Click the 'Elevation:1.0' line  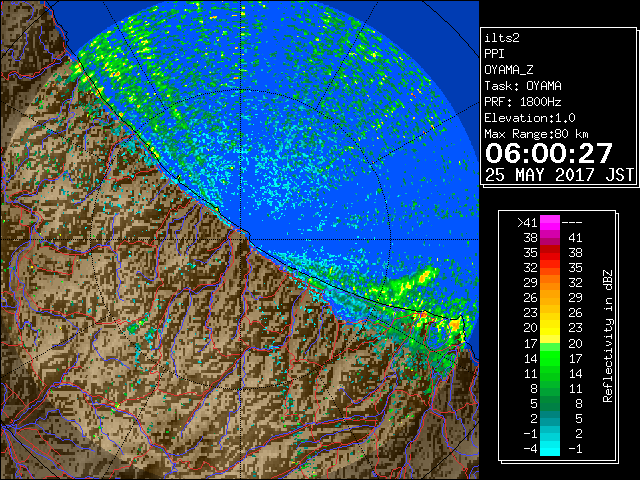pos(530,118)
